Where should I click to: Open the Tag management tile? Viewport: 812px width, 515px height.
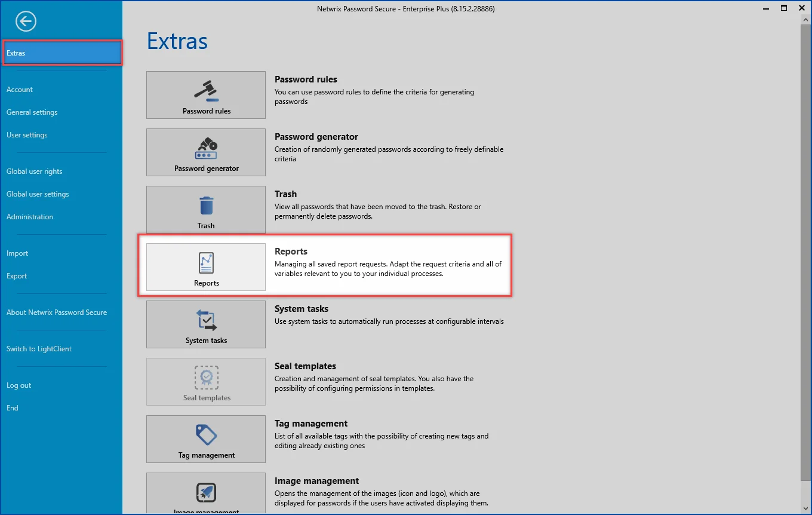(x=206, y=439)
